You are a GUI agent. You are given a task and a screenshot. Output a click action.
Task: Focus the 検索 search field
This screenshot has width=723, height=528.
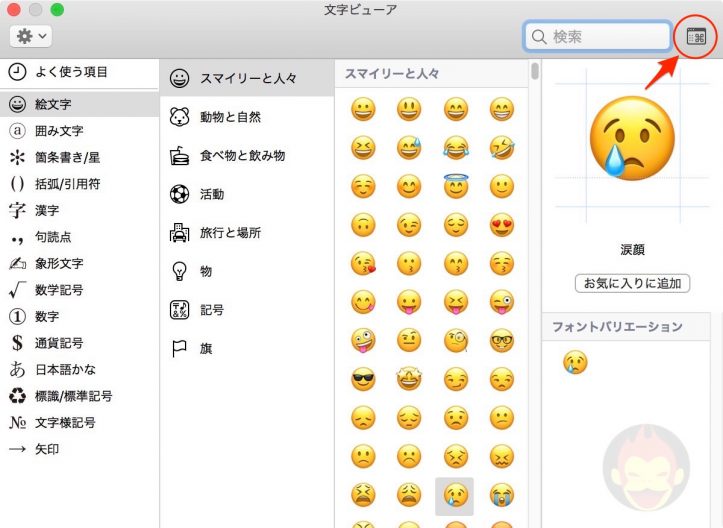pos(597,36)
